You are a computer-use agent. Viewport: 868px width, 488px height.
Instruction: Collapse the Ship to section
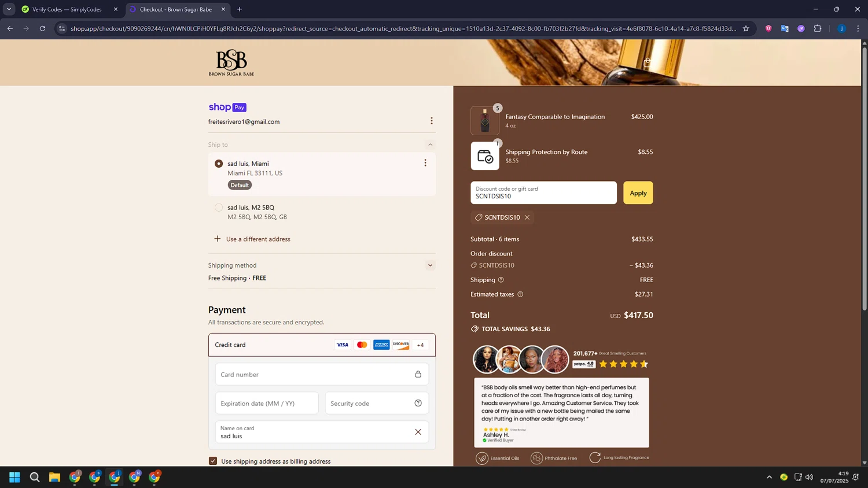pos(430,145)
